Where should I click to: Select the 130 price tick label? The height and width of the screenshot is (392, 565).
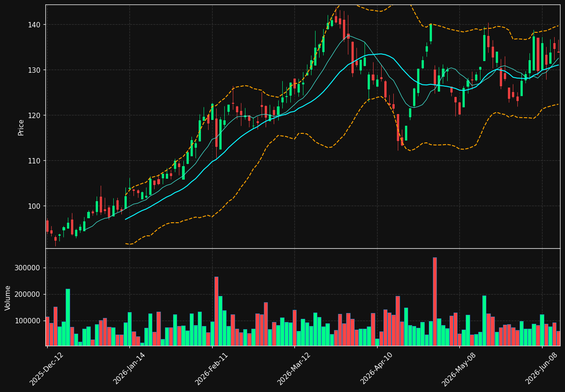(34, 70)
